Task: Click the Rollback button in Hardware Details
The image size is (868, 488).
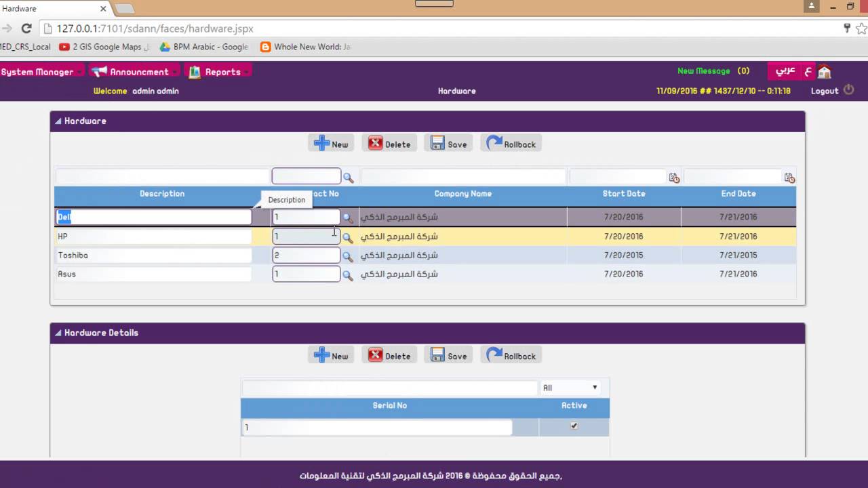Action: pyautogui.click(x=511, y=356)
